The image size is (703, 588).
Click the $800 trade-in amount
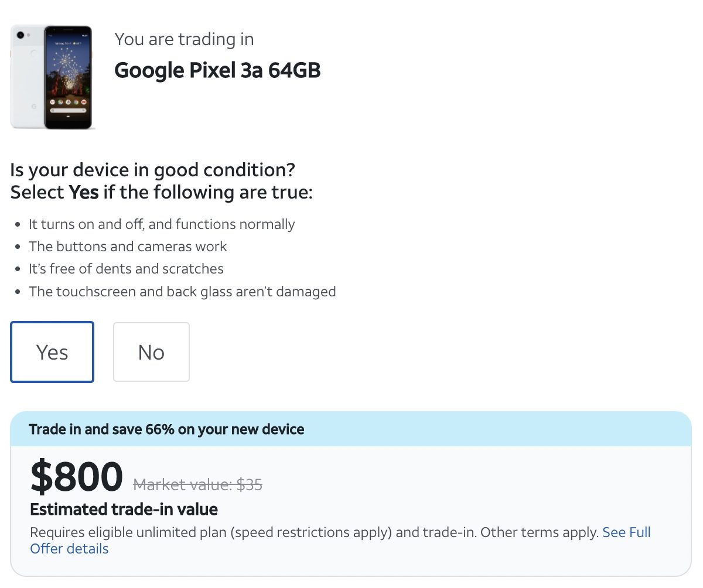click(x=76, y=477)
